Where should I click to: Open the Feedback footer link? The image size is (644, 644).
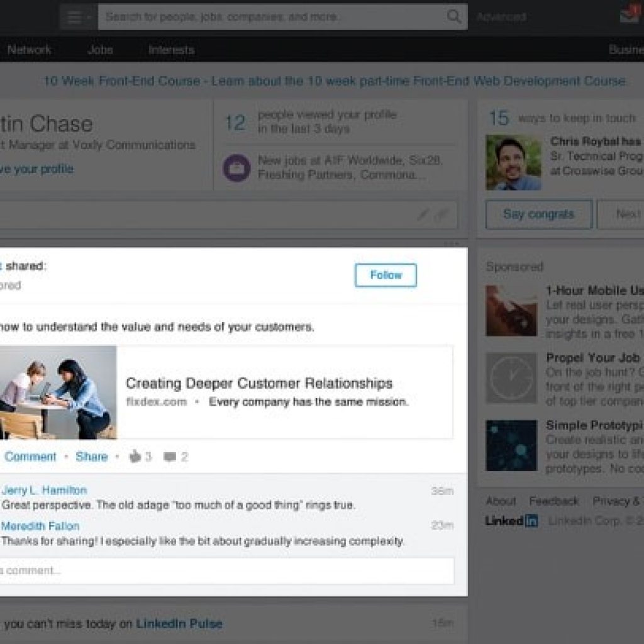pos(554,501)
